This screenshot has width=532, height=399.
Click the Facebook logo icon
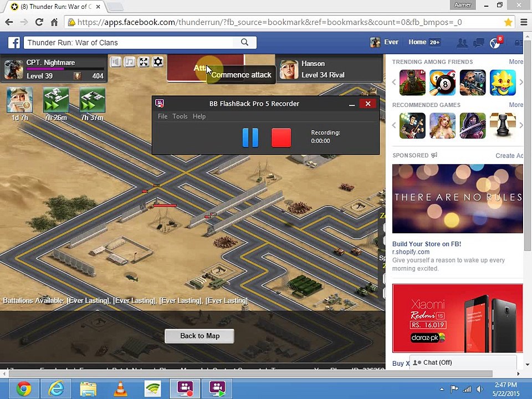pos(14,43)
